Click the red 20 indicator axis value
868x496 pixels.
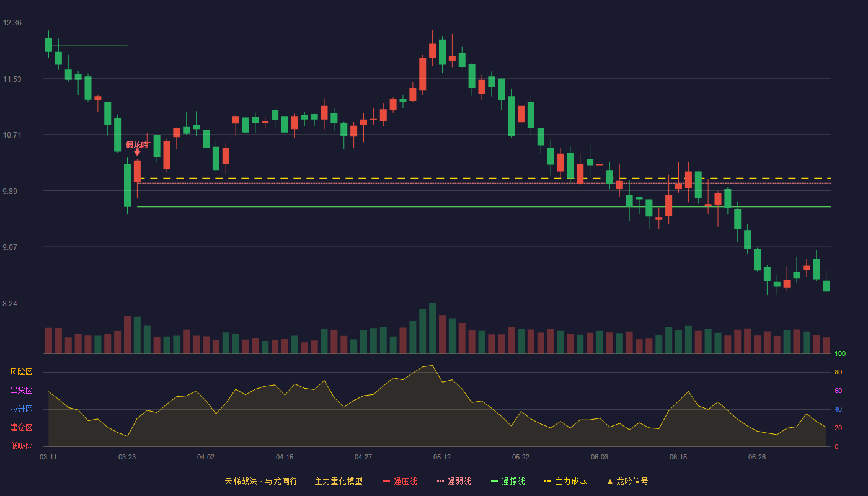tap(838, 428)
